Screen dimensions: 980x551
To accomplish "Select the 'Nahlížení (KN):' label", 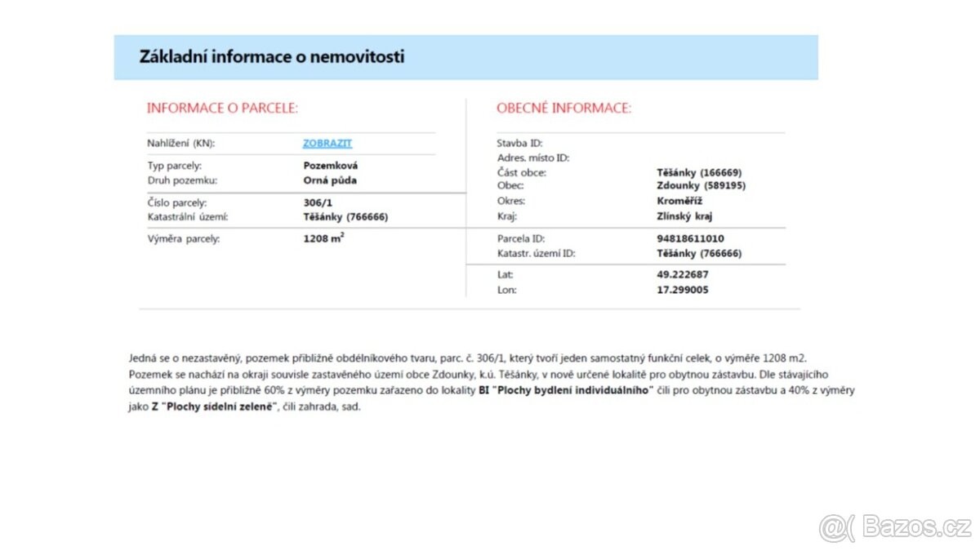I will tap(181, 144).
